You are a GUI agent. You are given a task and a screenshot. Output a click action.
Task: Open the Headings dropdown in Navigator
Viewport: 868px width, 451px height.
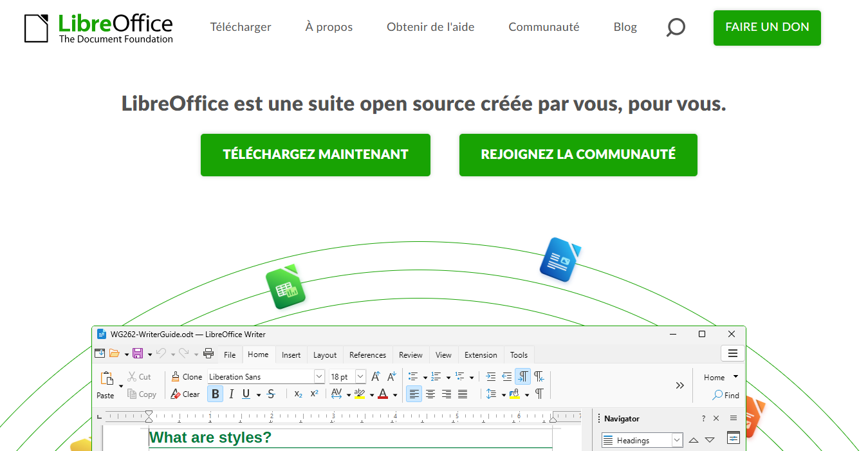click(x=677, y=440)
